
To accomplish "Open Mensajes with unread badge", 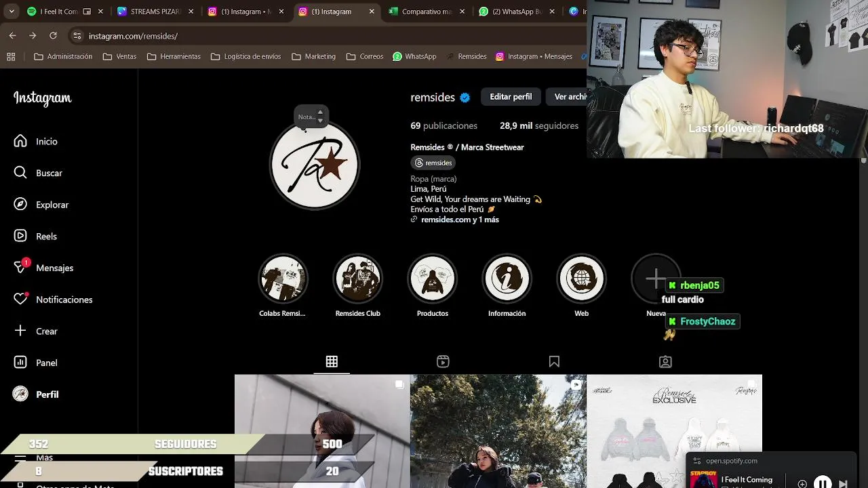I will pos(45,268).
